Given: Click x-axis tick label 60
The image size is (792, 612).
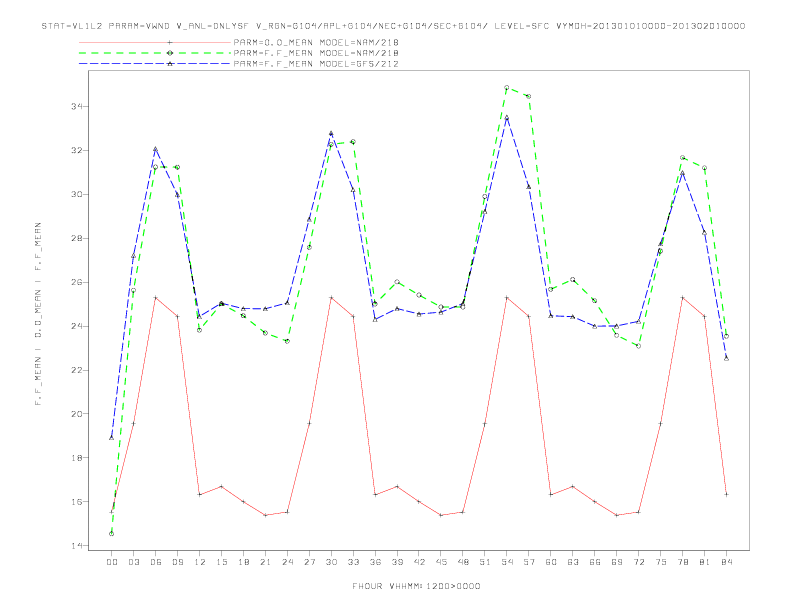Looking at the screenshot, I should point(551,562).
